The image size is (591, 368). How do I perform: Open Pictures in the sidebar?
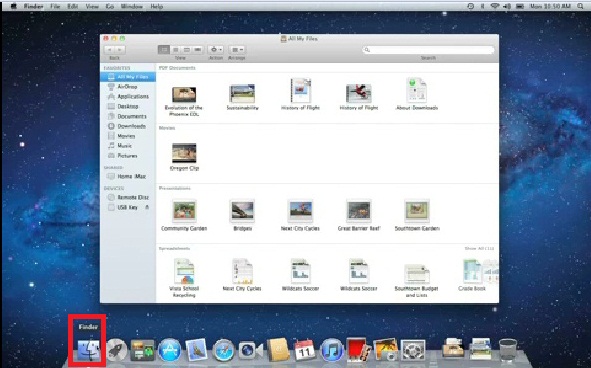[x=128, y=155]
